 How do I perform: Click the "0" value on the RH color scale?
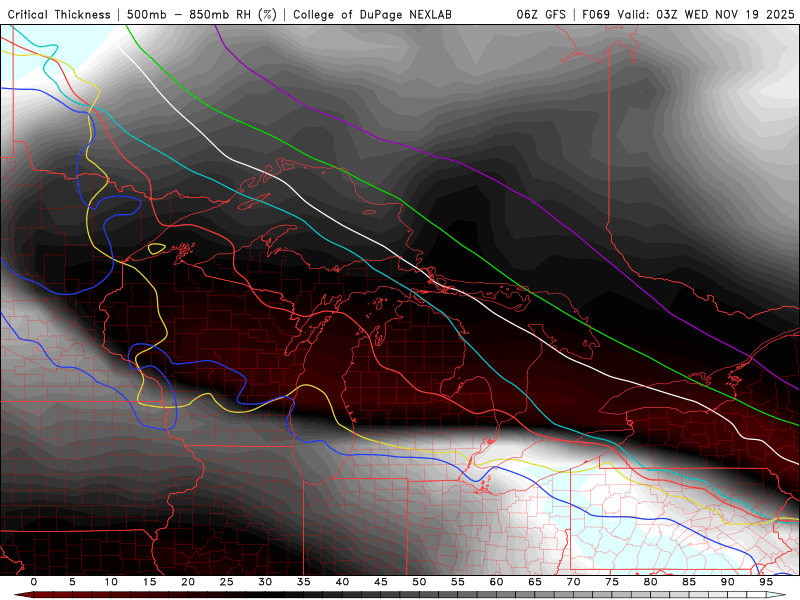point(34,582)
